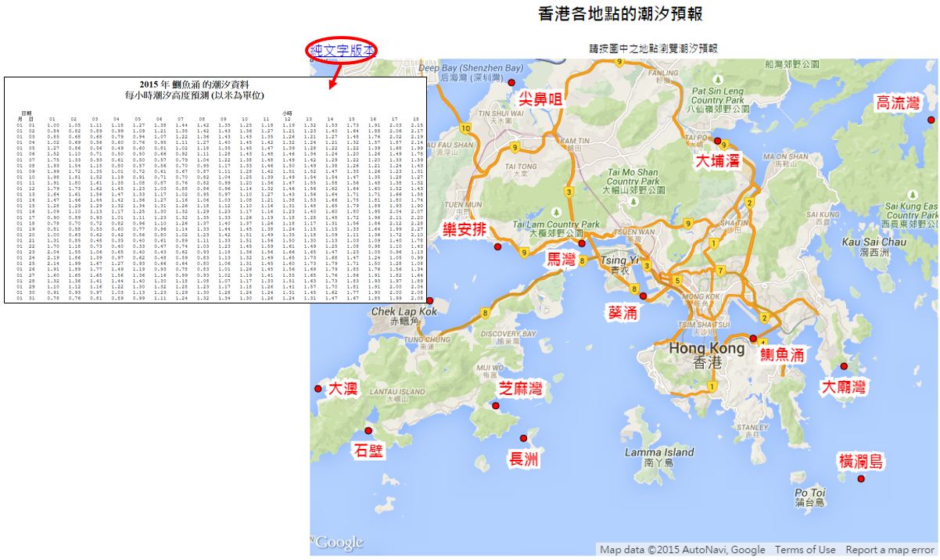The height and width of the screenshot is (560, 940).
Task: Click the red marker dot for 大埔滘
Action: 718,141
